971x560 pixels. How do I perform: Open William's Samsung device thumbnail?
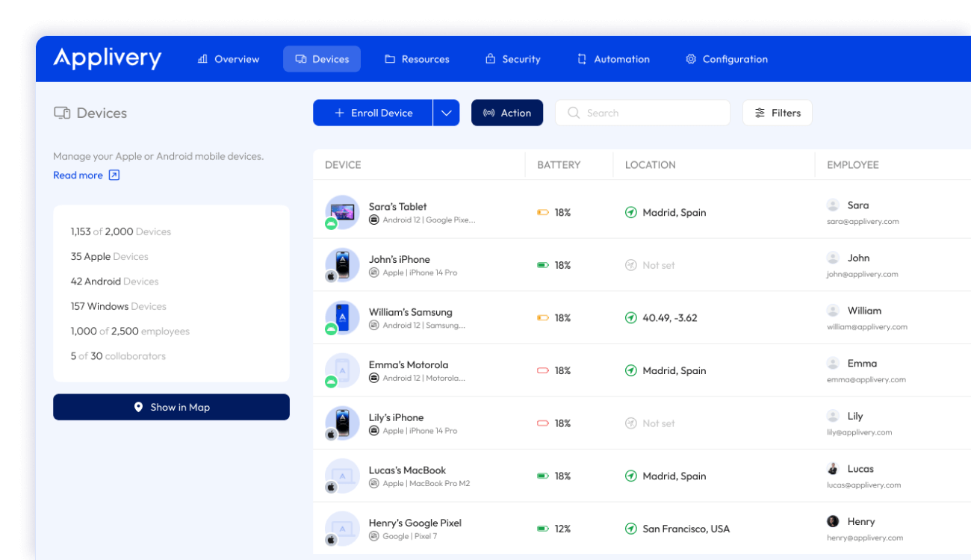(x=343, y=317)
